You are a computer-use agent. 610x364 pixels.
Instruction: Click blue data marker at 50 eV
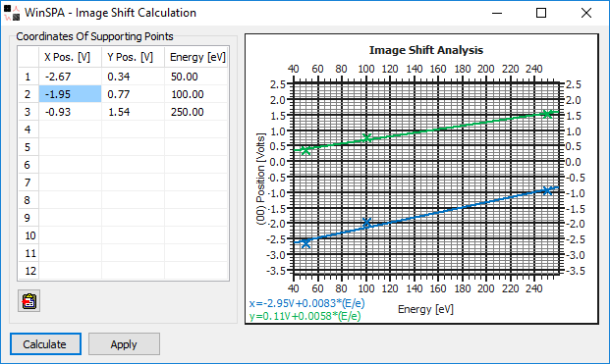click(305, 243)
